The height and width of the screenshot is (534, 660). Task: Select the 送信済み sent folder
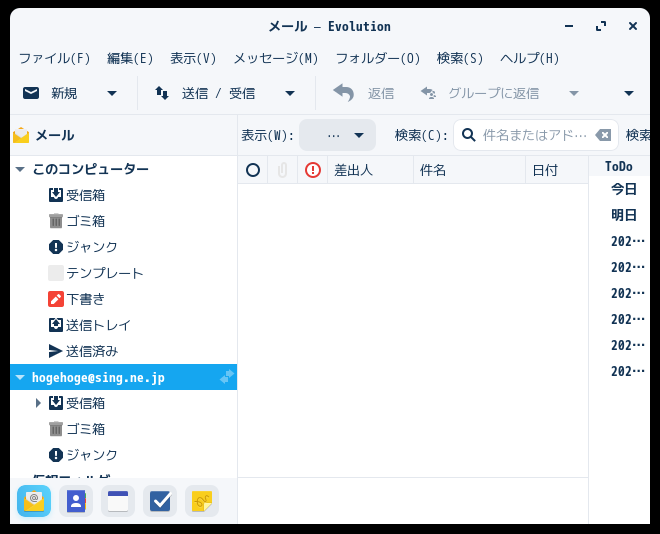(x=123, y=351)
